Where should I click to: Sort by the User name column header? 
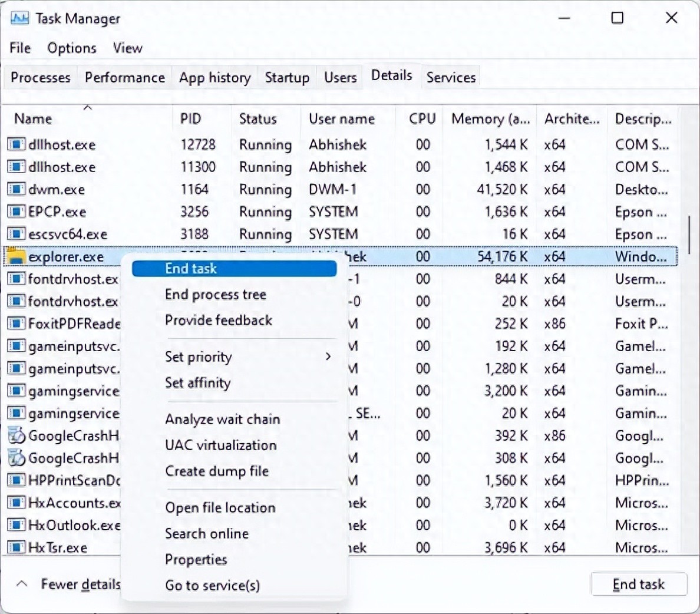[348, 118]
